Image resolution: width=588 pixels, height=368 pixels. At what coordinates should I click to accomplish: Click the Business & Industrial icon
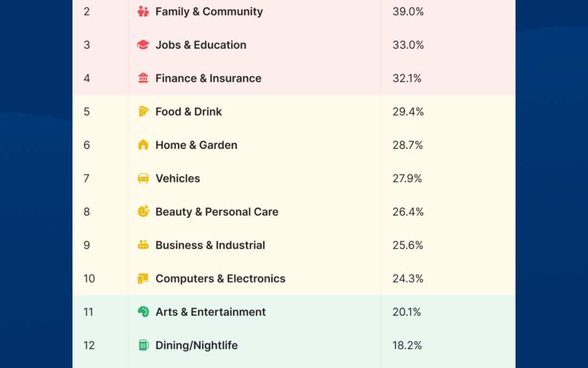click(143, 245)
